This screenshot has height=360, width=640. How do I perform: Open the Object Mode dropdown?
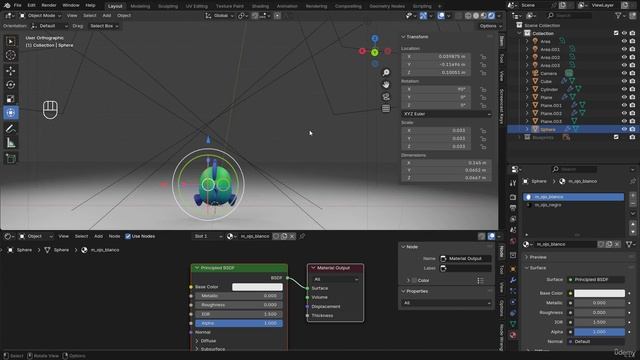(40, 16)
